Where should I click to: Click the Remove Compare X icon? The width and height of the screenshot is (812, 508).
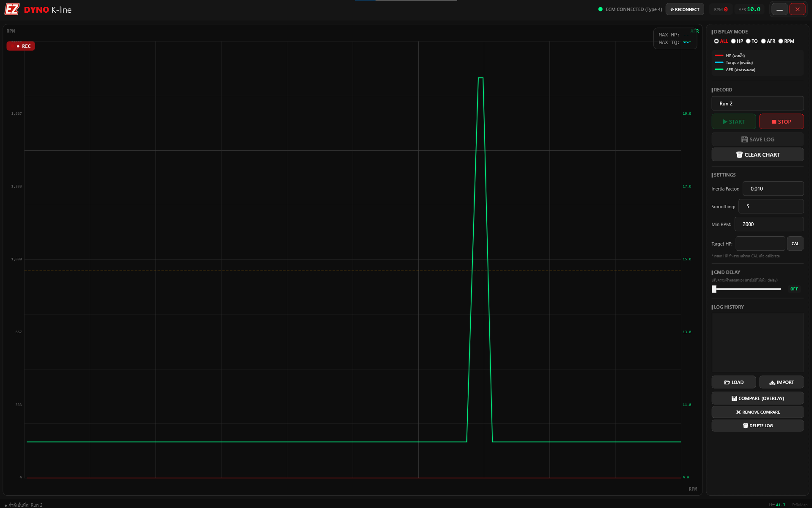739,411
